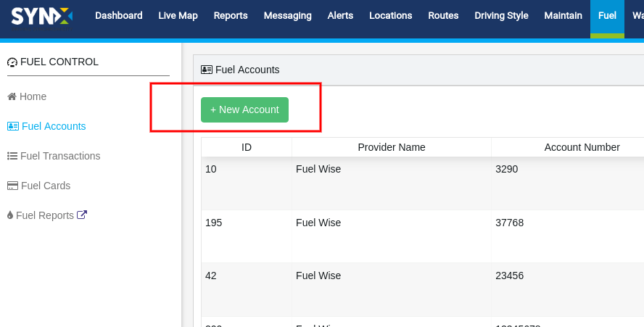Click the Fuel Reports droplet icon

point(10,215)
